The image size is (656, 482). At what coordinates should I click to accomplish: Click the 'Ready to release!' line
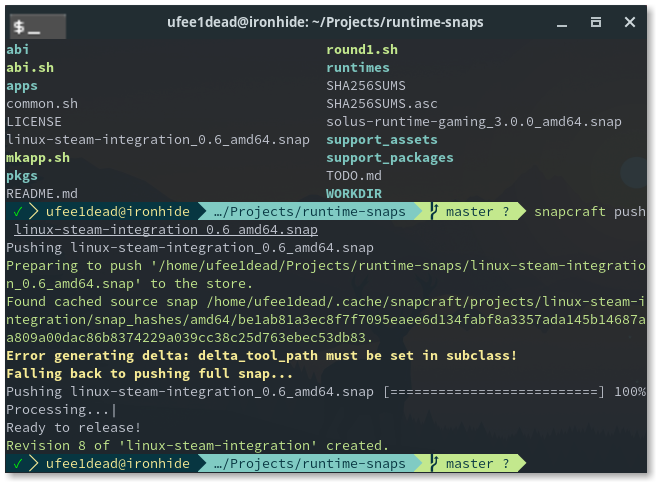click(x=74, y=428)
